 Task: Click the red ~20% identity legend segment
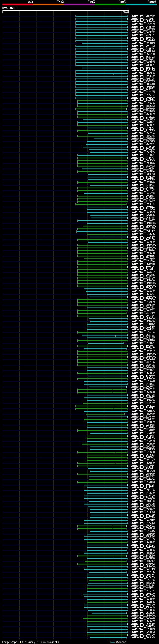pos(18,4)
